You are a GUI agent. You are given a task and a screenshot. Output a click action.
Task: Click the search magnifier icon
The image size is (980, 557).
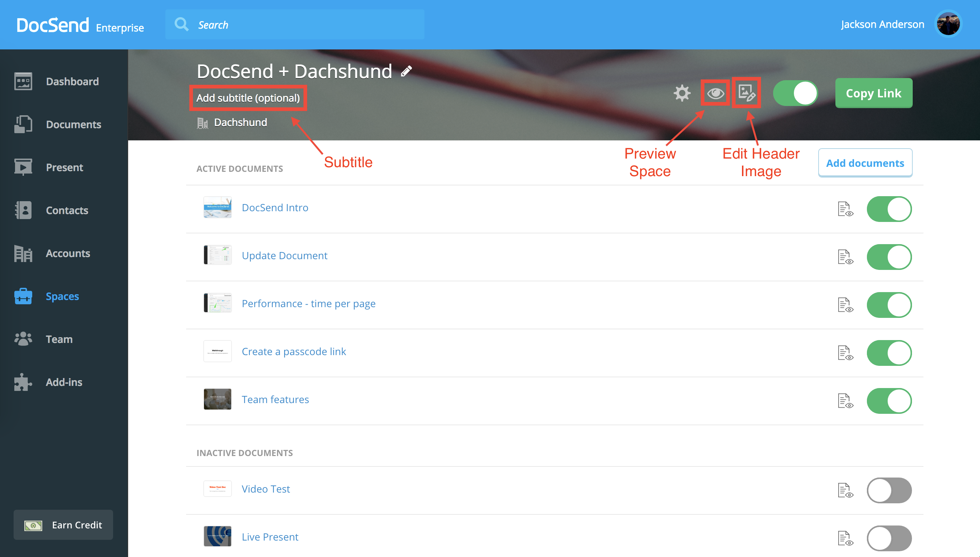[181, 24]
